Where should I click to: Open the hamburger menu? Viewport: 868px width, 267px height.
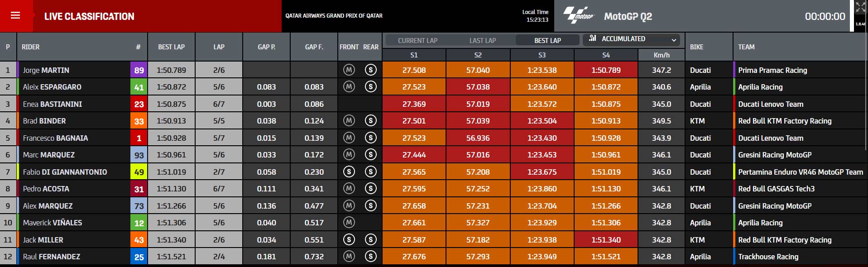15,16
